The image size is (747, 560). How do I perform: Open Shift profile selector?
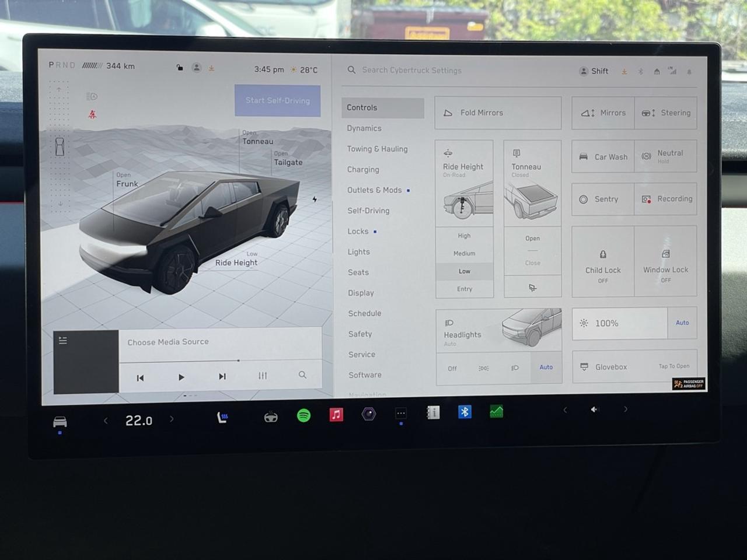594,71
